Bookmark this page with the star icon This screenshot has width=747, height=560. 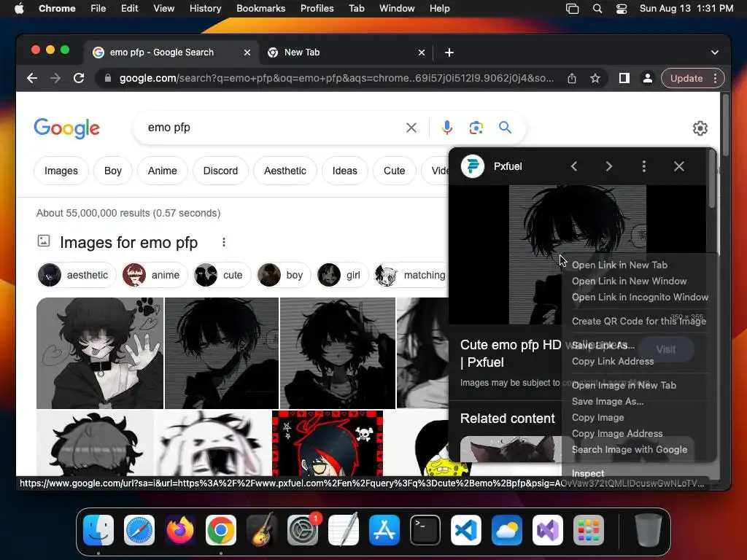pos(595,78)
